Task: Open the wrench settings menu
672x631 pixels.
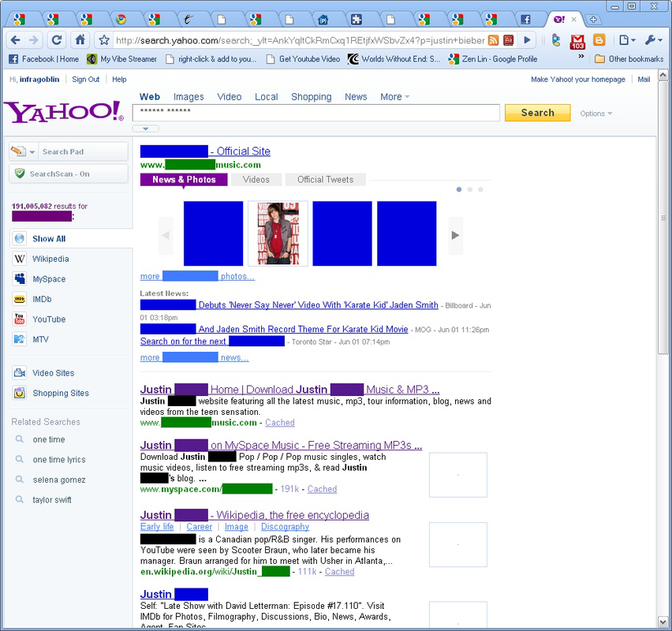Action: [x=654, y=40]
